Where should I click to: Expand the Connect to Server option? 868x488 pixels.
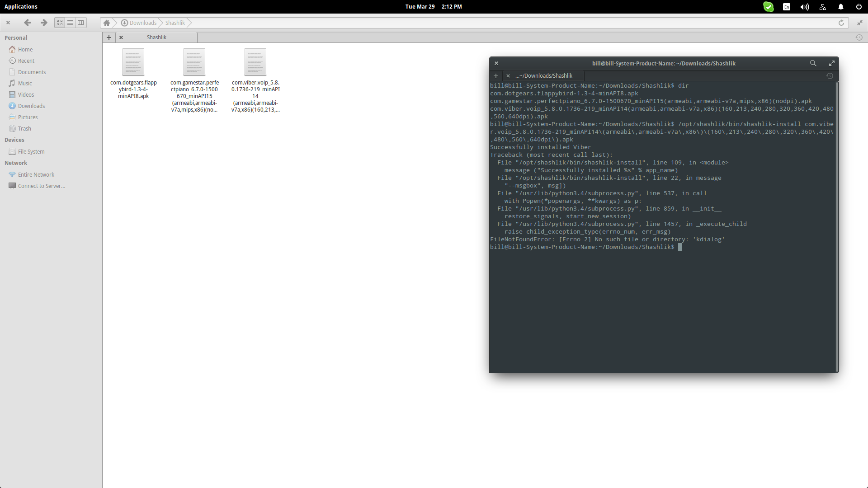42,185
